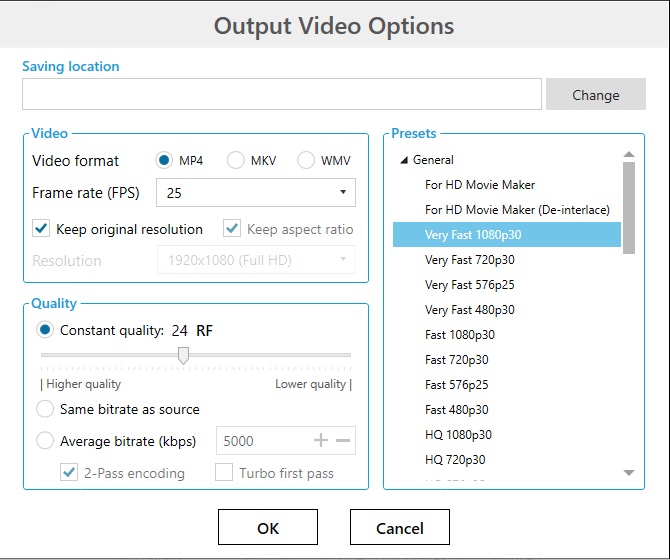Confirm settings with the OK button

click(267, 527)
